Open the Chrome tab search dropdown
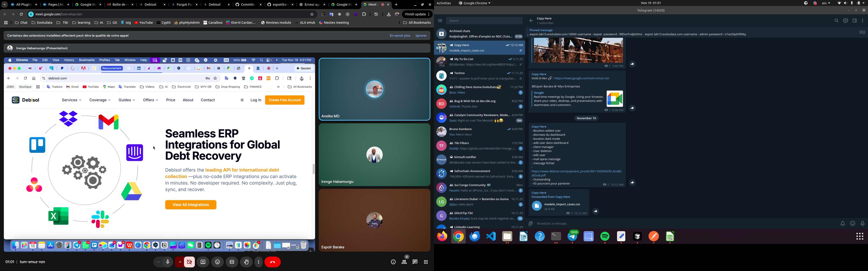The image size is (868, 271). point(4,5)
